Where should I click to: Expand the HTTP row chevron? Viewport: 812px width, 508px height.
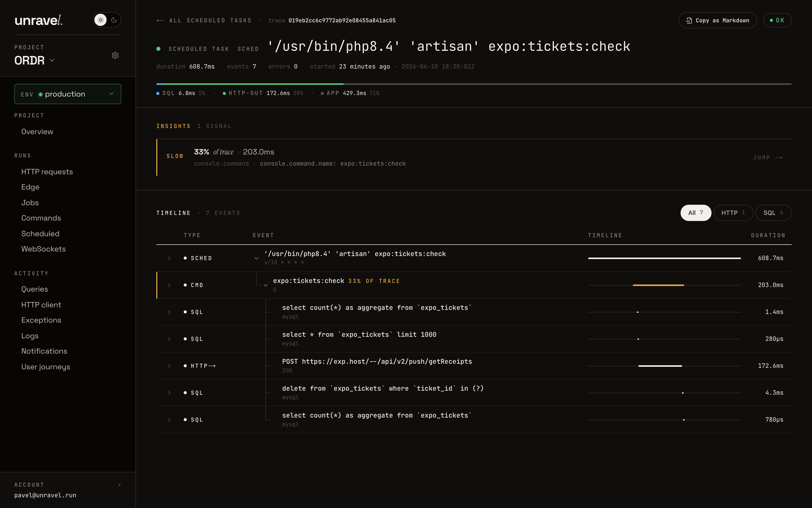169,366
